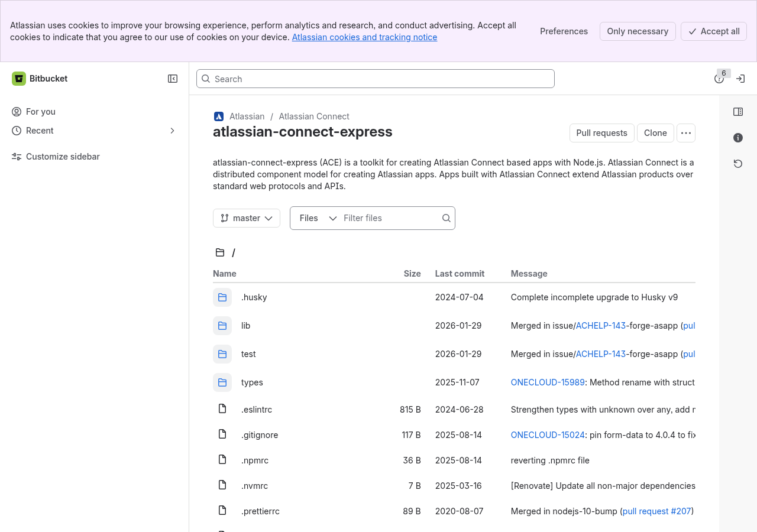Open Atlassian Connect breadcrumb link
The width and height of the screenshot is (757, 532).
point(314,116)
